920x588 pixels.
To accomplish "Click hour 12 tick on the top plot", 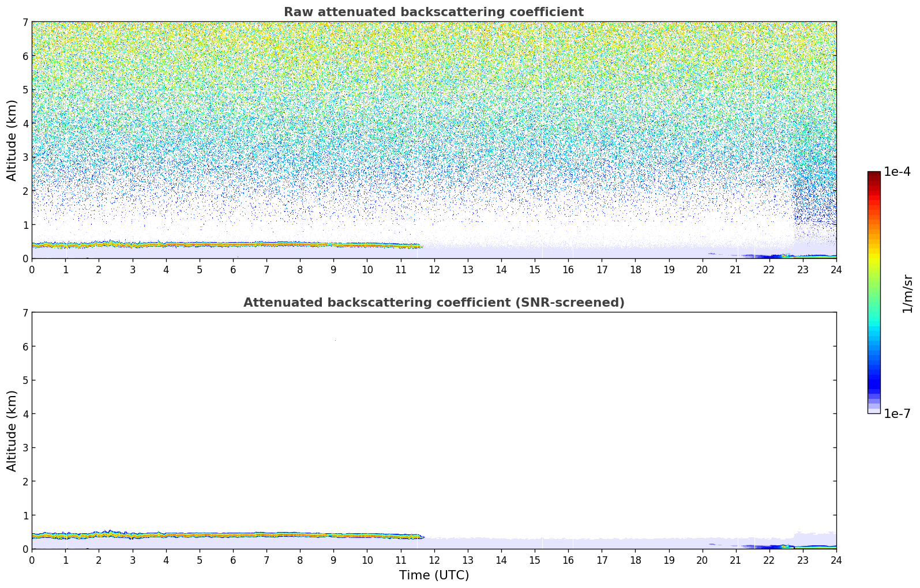I will 434,269.
